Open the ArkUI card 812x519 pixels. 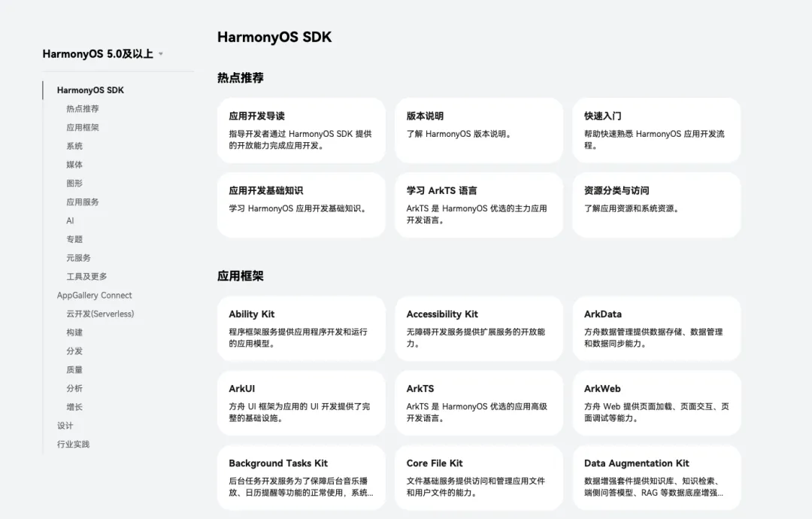point(301,403)
